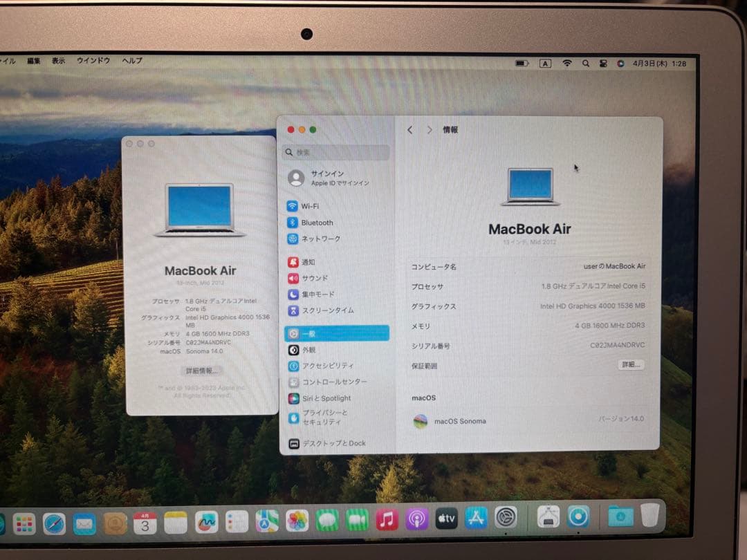Open input source A menu
Screen dimensions: 747x560
click(545, 64)
